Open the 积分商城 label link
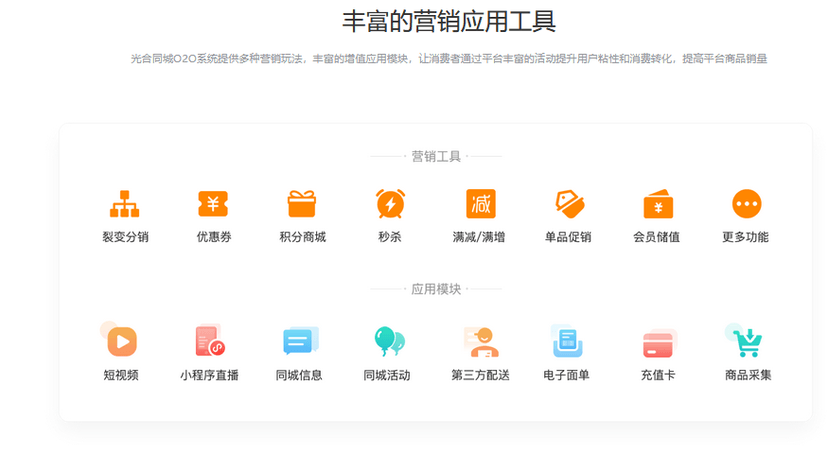 [x=303, y=237]
